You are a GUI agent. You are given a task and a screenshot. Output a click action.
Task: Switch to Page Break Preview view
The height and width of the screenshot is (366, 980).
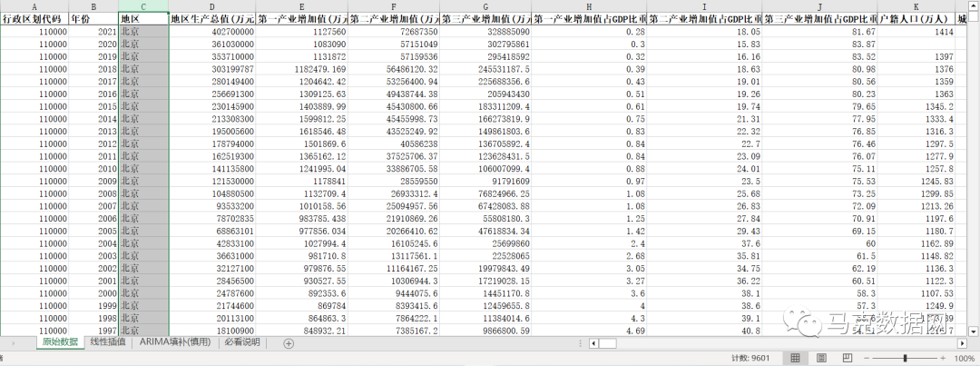pos(847,358)
